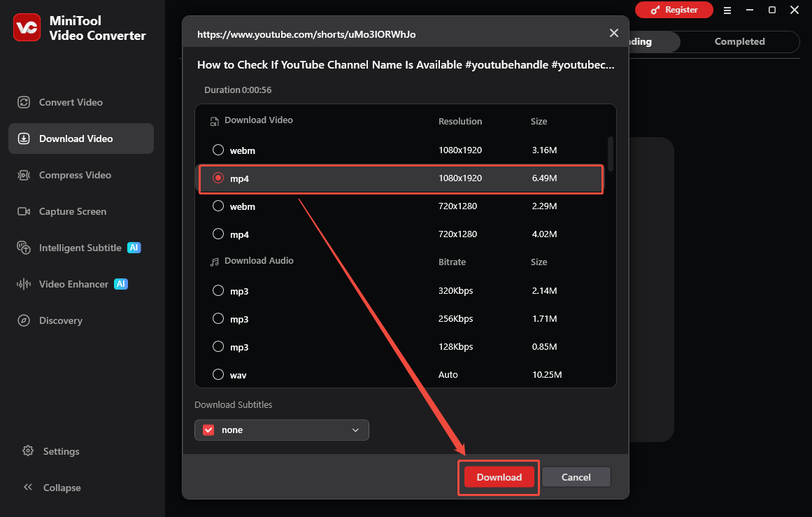
Task: Uncheck the Download Subtitles checkbox
Action: click(208, 430)
